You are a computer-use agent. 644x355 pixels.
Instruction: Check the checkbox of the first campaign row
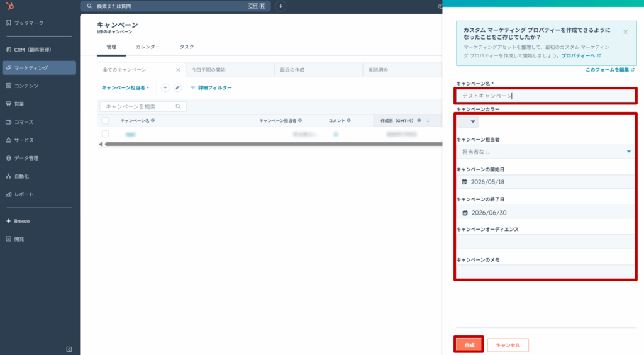tap(105, 134)
